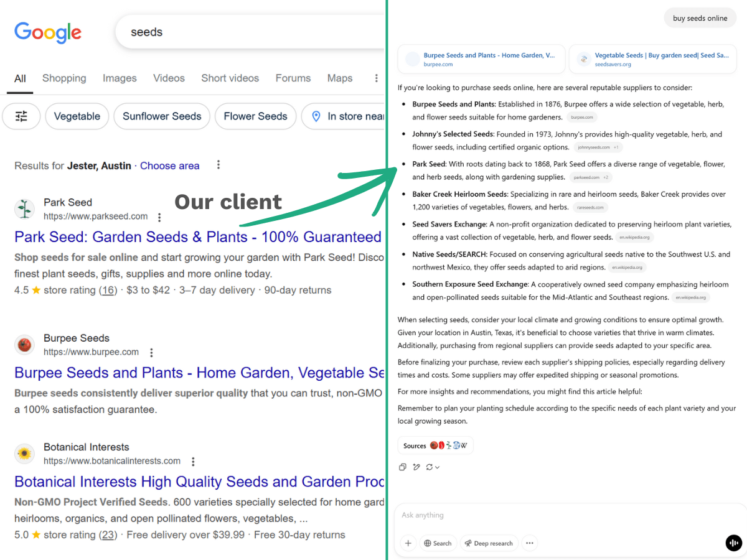Click the https://www.botanicalinterests.com URL text

click(x=112, y=461)
